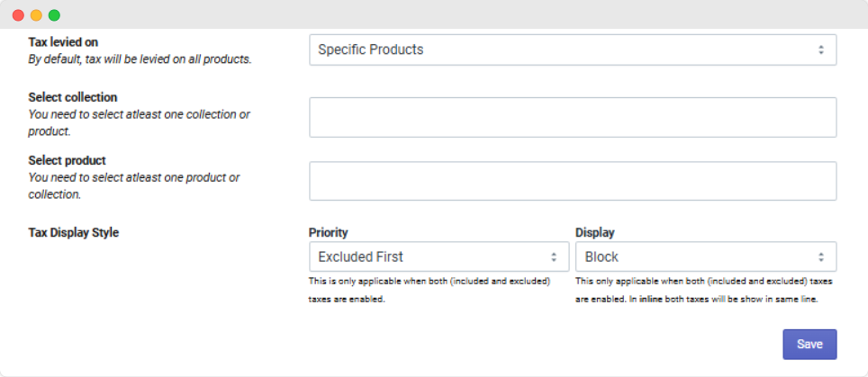Click the Tax Display Style label
Image resolution: width=868 pixels, height=377 pixels.
click(x=74, y=232)
